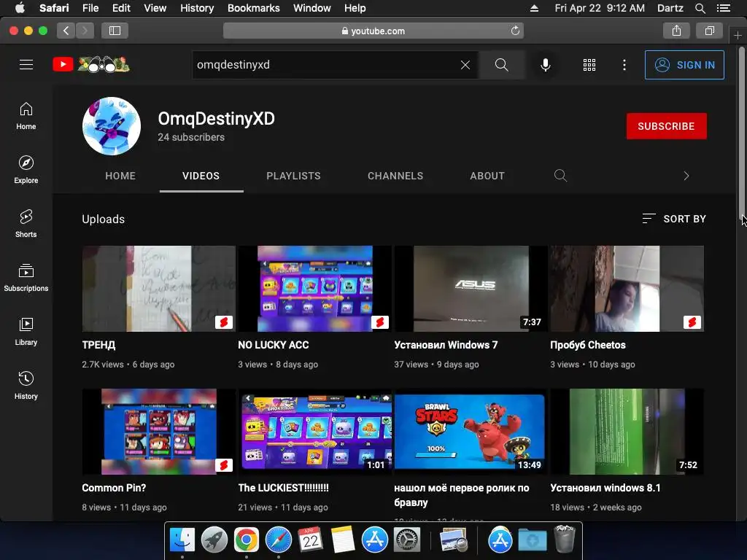Screen dimensions: 747x560
Task: Subscribe to the OmqDestinyXD channel
Action: pos(667,126)
